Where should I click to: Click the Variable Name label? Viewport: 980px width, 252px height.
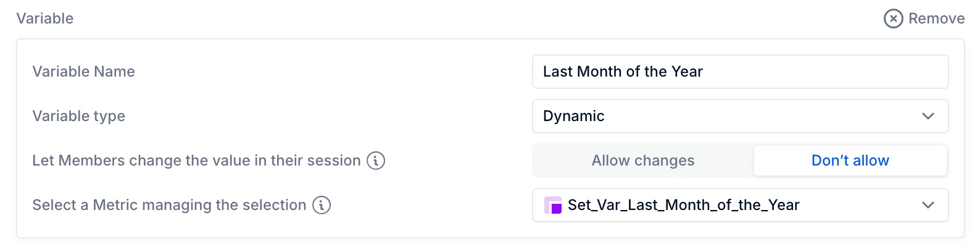(x=83, y=72)
